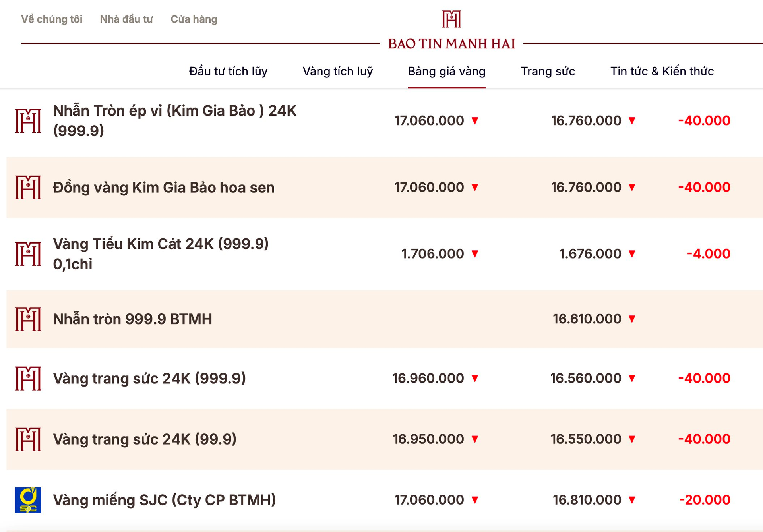Click logo icon beside Nhẫn Tròn ép vỉ

click(x=28, y=121)
